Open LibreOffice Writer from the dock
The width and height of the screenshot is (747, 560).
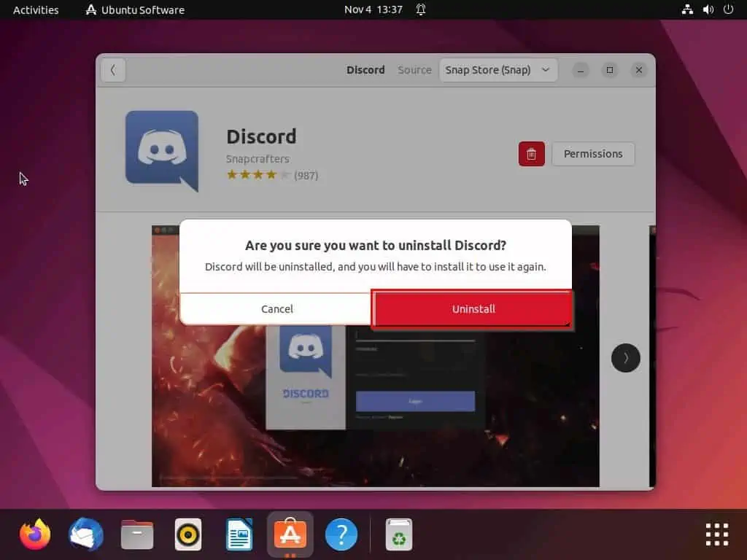coord(239,534)
